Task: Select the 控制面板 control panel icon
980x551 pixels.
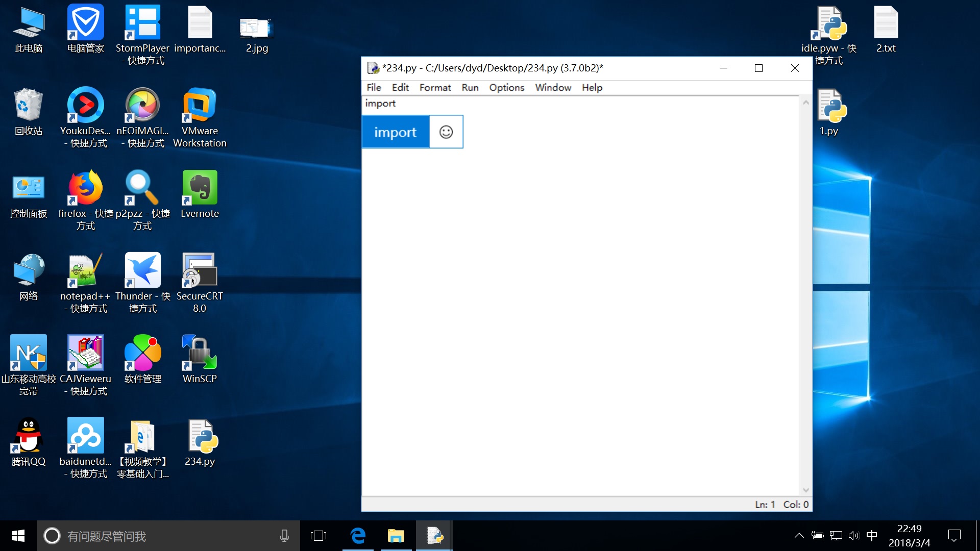Action: pyautogui.click(x=29, y=196)
